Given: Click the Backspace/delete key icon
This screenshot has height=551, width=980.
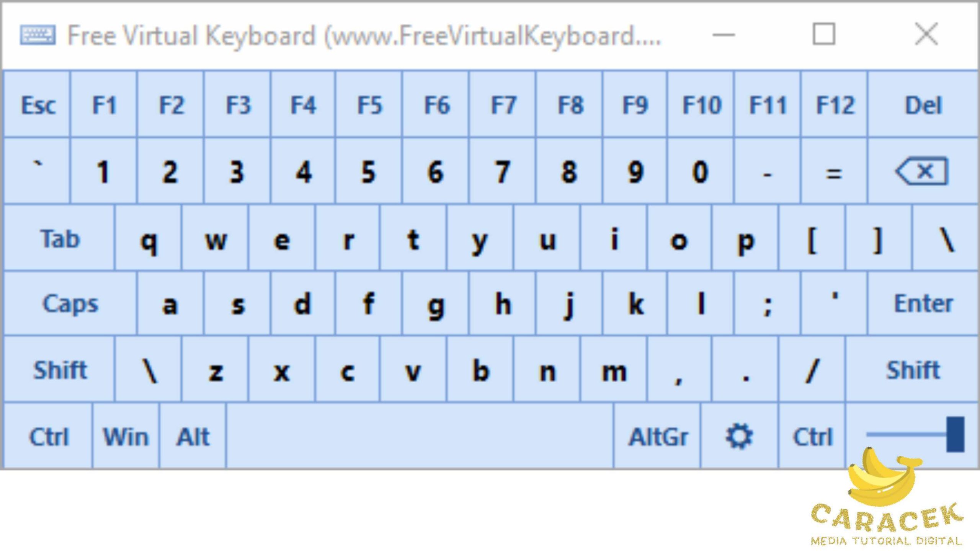Looking at the screenshot, I should tap(920, 171).
